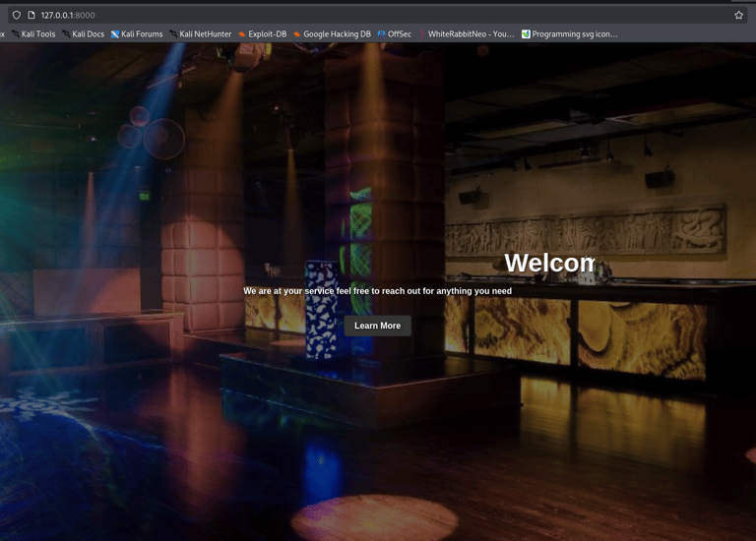Open the Kali Docs bookmark
The height and width of the screenshot is (541, 756).
tap(83, 34)
